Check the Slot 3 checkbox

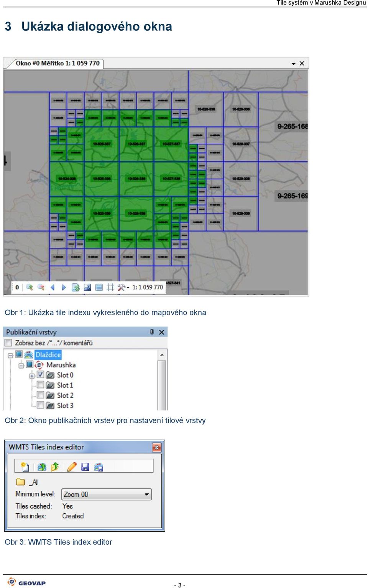[40, 405]
